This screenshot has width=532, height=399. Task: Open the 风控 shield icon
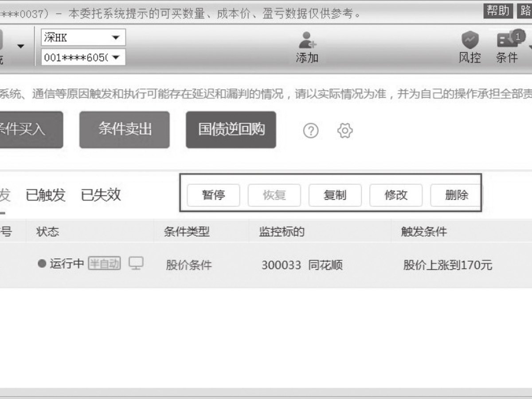pyautogui.click(x=470, y=40)
